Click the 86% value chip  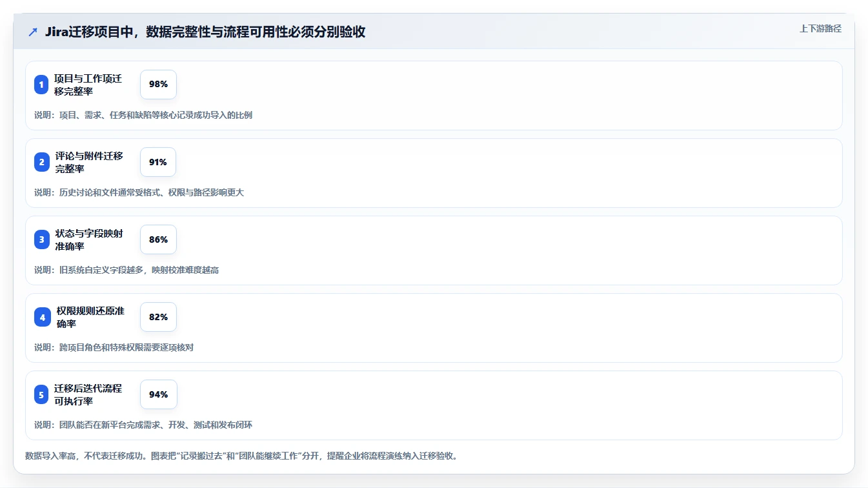[158, 239]
